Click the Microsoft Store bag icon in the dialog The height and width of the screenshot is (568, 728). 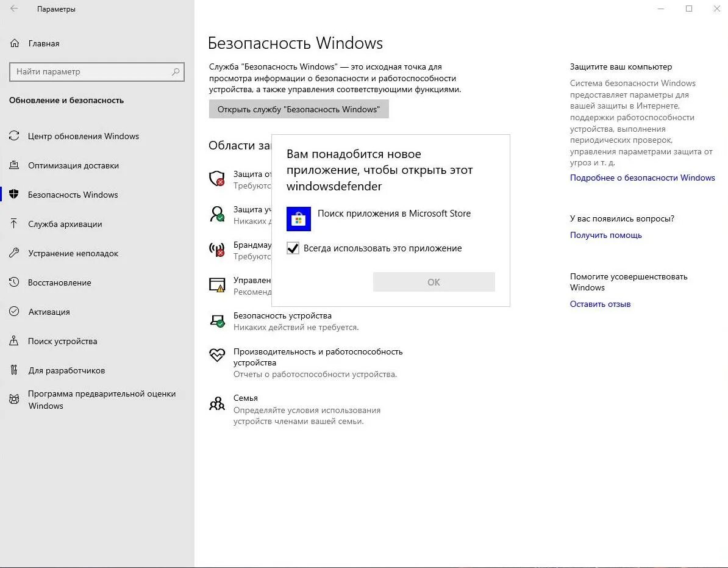(x=299, y=219)
